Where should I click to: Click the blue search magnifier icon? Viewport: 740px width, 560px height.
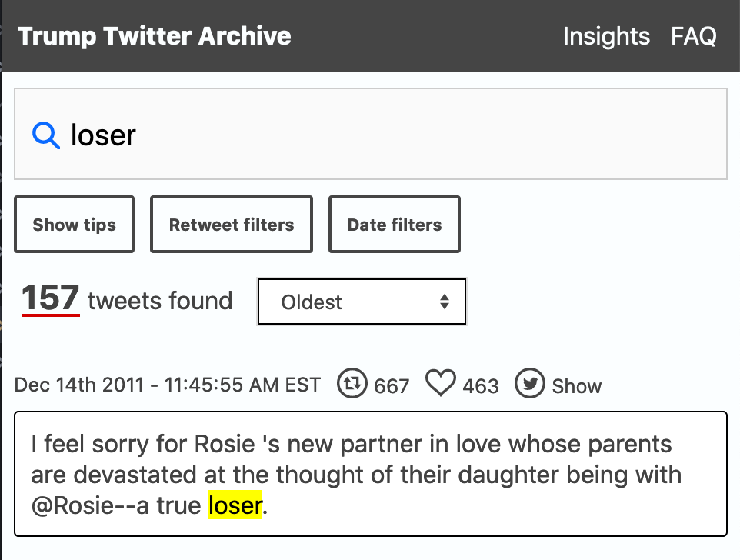(46, 135)
